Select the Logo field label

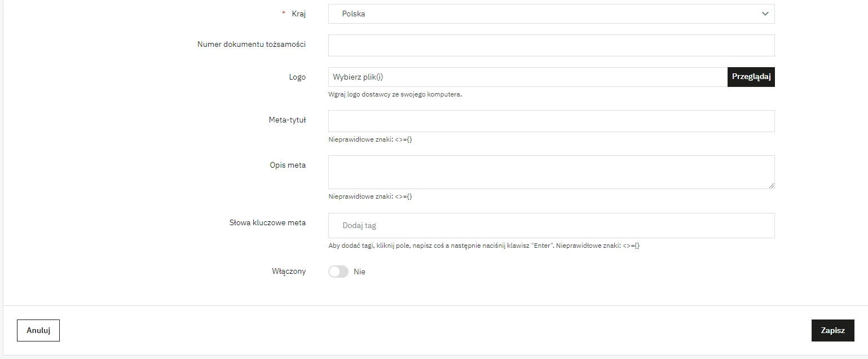297,77
